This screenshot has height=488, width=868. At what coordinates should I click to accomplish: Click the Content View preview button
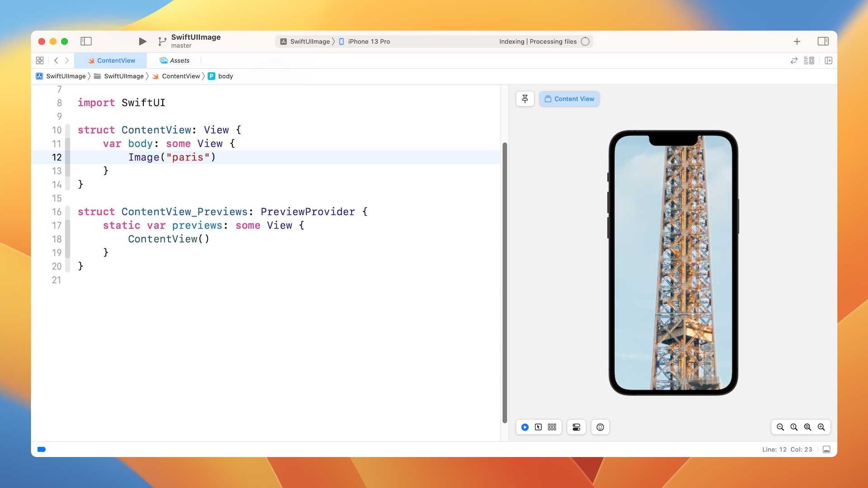coord(569,99)
